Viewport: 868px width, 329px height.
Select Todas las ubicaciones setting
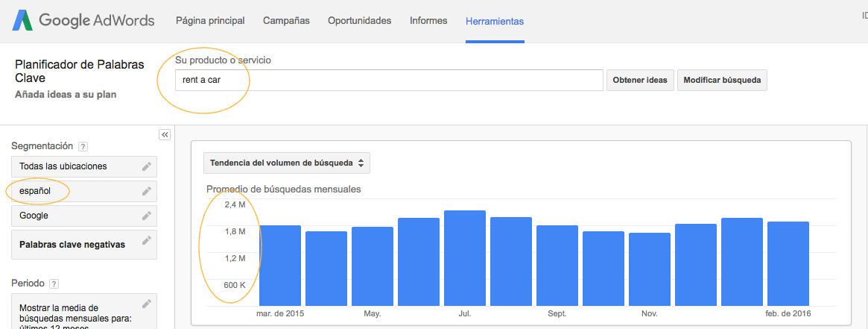click(x=84, y=166)
